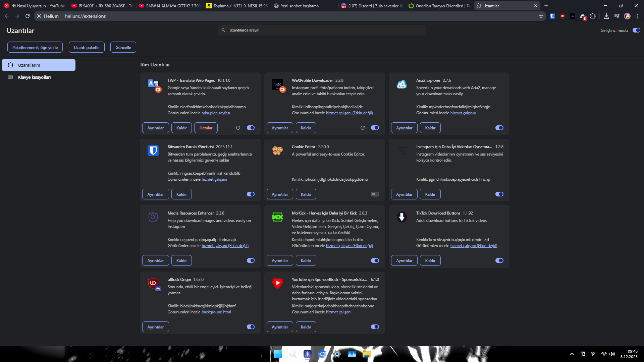
Task: Reload the TWP Translate Web Pages extension
Action: click(238, 128)
